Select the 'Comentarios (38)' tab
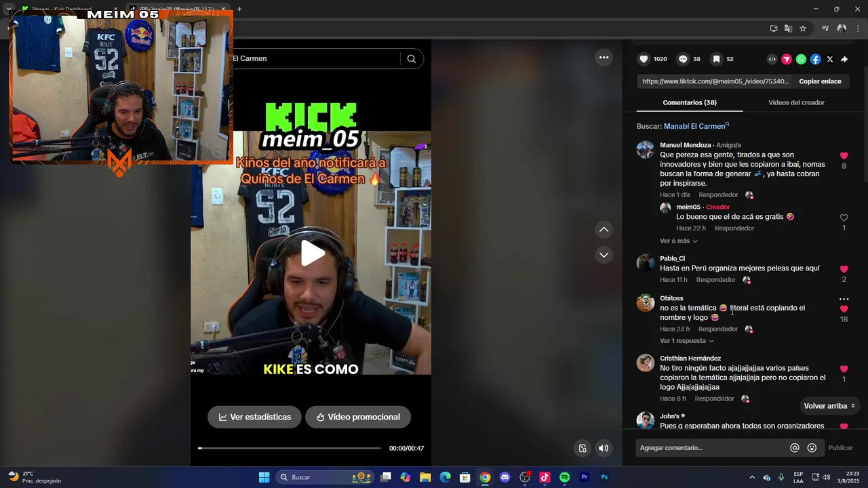 tap(690, 103)
